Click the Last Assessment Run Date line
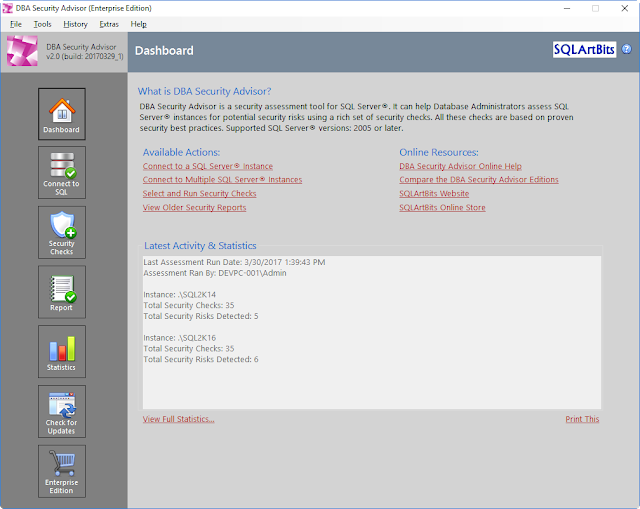Screen dimensions: 640x509 click(x=234, y=262)
